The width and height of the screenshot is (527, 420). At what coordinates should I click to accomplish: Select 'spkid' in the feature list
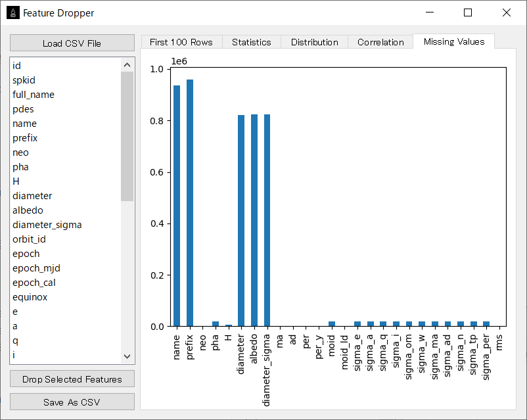pyautogui.click(x=66, y=80)
